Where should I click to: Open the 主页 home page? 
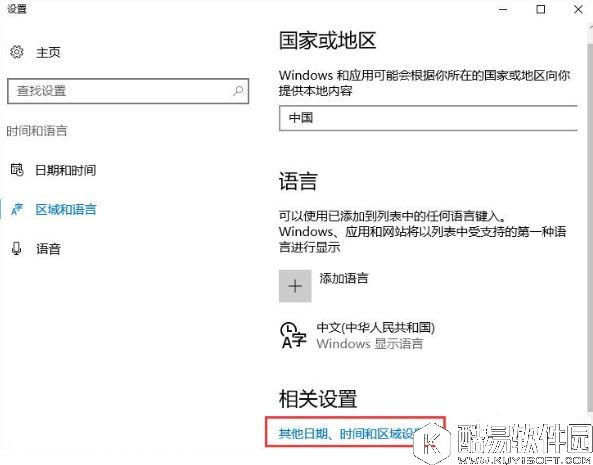(48, 52)
